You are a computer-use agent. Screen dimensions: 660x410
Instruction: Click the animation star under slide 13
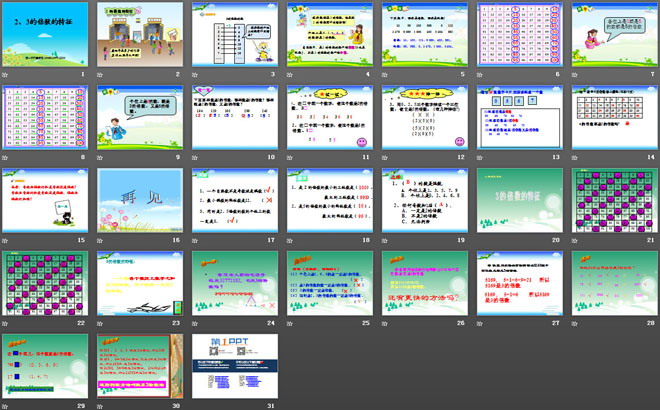click(479, 158)
